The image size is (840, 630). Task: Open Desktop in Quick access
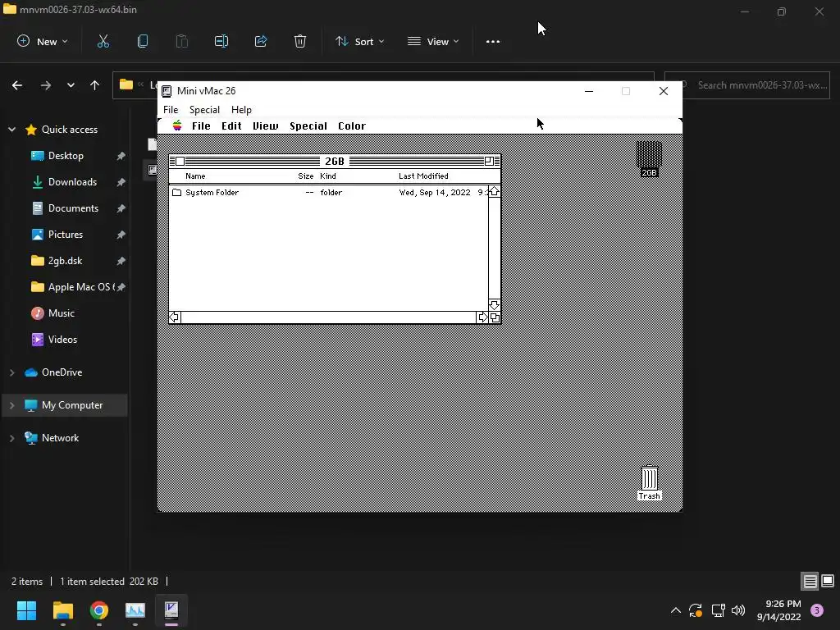tap(66, 156)
